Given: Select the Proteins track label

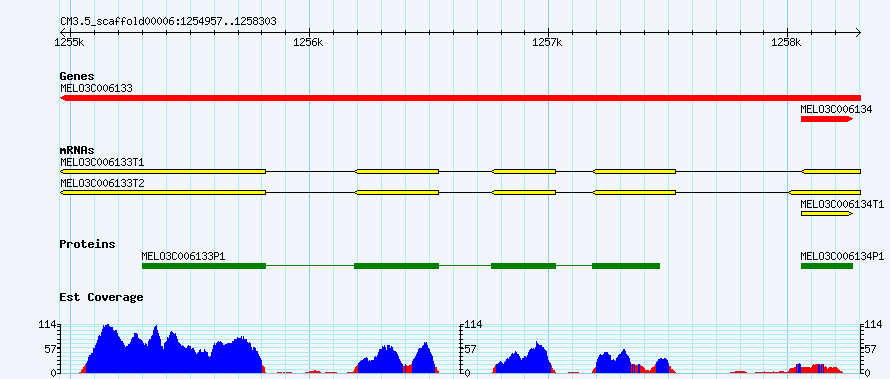Looking at the screenshot, I should point(87,244).
